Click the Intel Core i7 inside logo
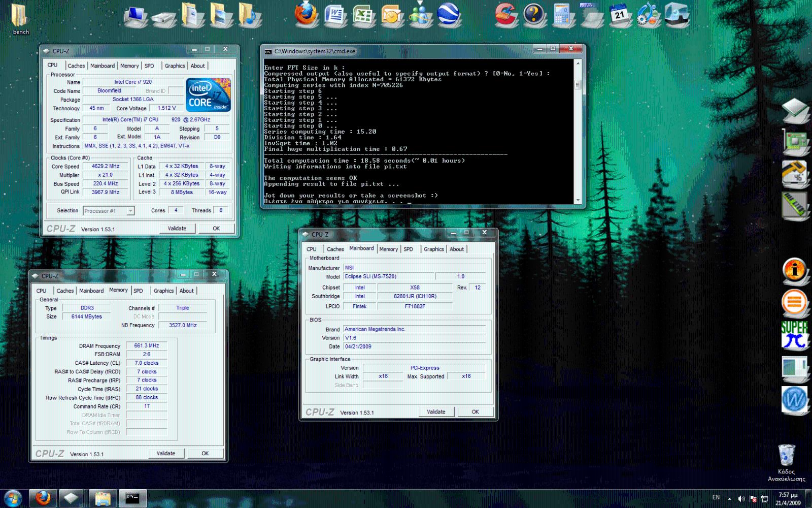Screen dimensions: 812x508 [x=209, y=95]
